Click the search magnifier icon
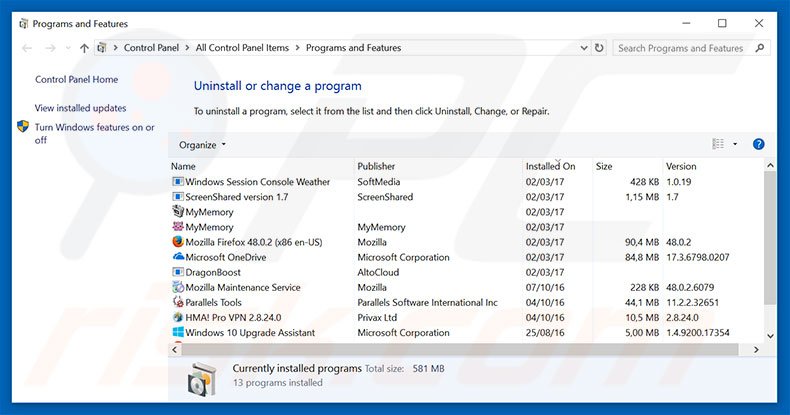790x415 pixels. (x=760, y=48)
